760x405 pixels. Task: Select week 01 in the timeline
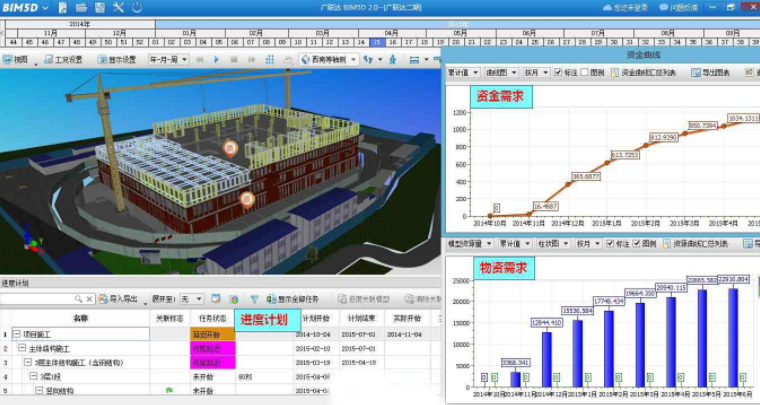tap(155, 43)
